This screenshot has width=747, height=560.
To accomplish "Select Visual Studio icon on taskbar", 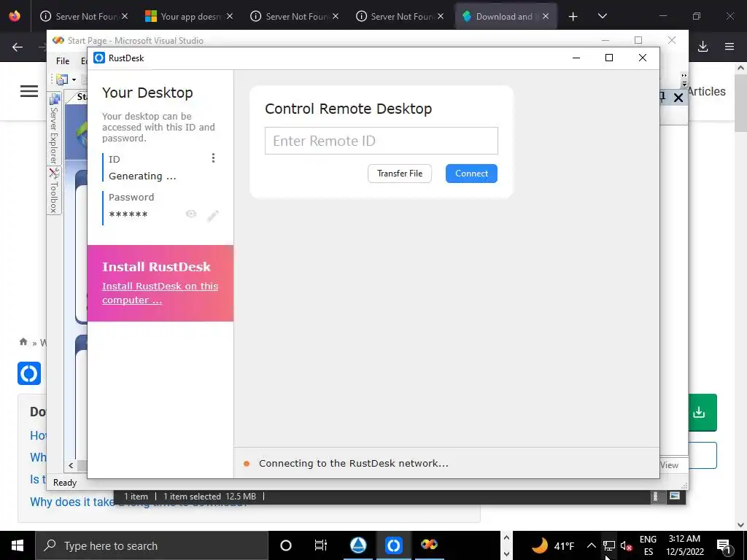I will pos(429,545).
